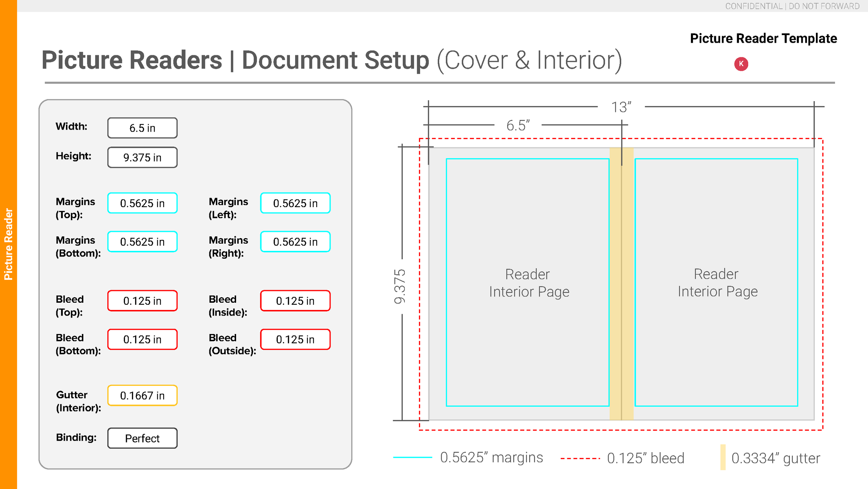The height and width of the screenshot is (489, 868).
Task: Click the left Reader Interior Page text
Action: (x=529, y=283)
